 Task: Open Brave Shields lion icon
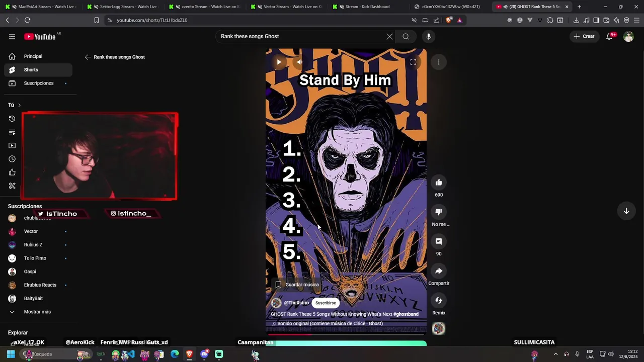449,20
